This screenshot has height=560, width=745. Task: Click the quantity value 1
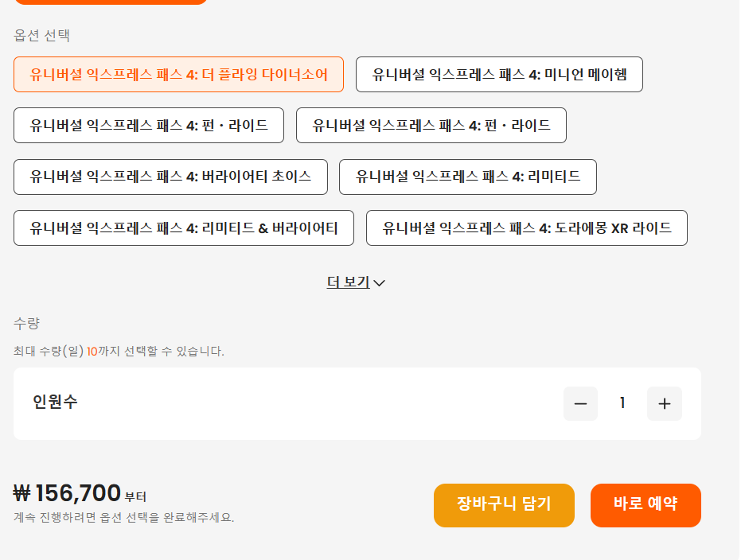coord(622,403)
